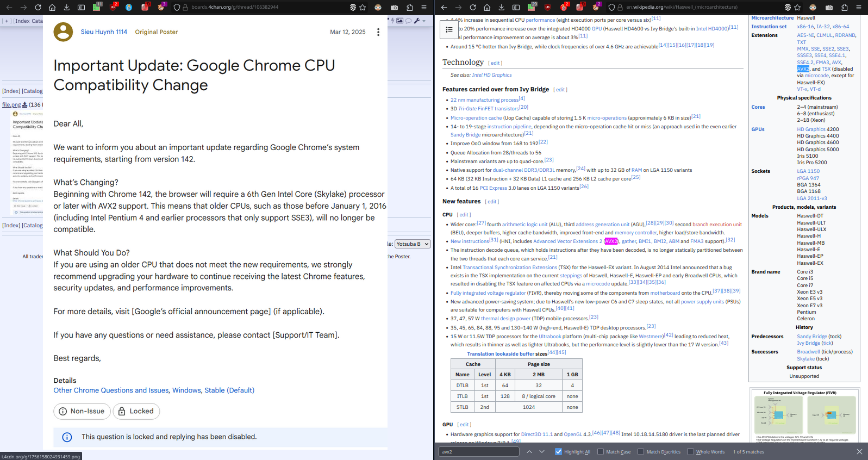
Task: Go to home in the Wikipedia browser window
Action: click(487, 7)
